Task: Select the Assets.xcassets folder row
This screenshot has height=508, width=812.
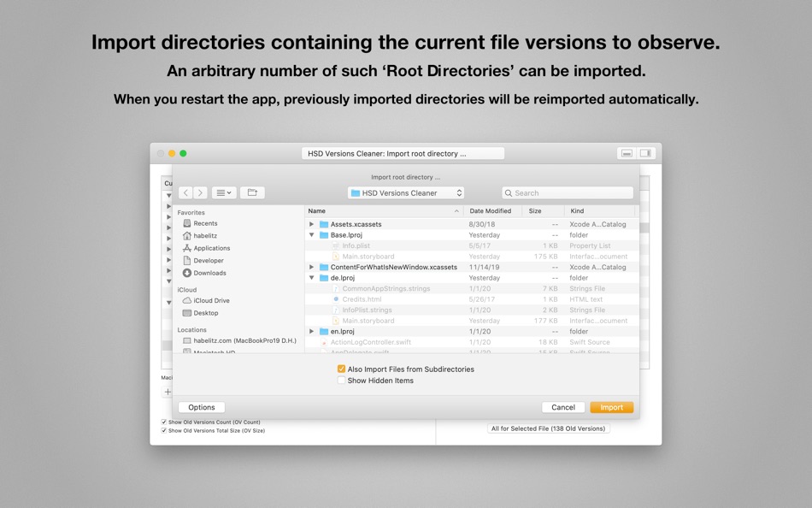Action: (x=472, y=224)
